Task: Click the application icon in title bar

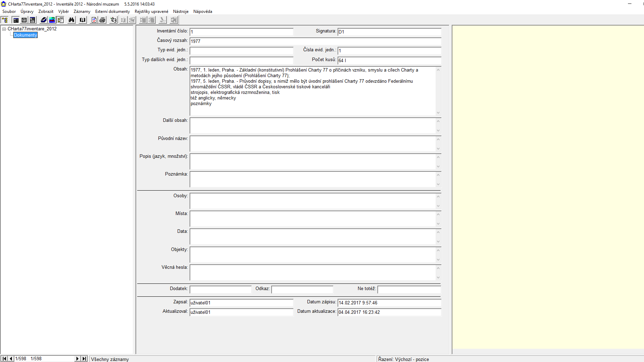Action: click(3, 4)
